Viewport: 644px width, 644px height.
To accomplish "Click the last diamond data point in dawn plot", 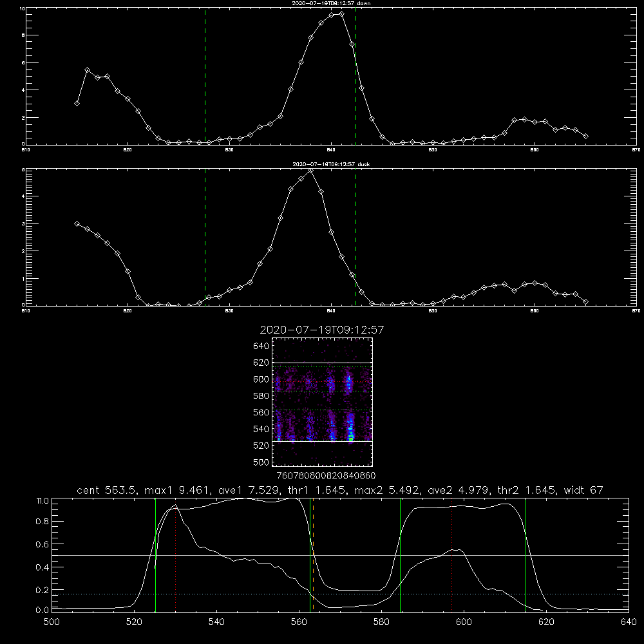I will click(x=585, y=136).
